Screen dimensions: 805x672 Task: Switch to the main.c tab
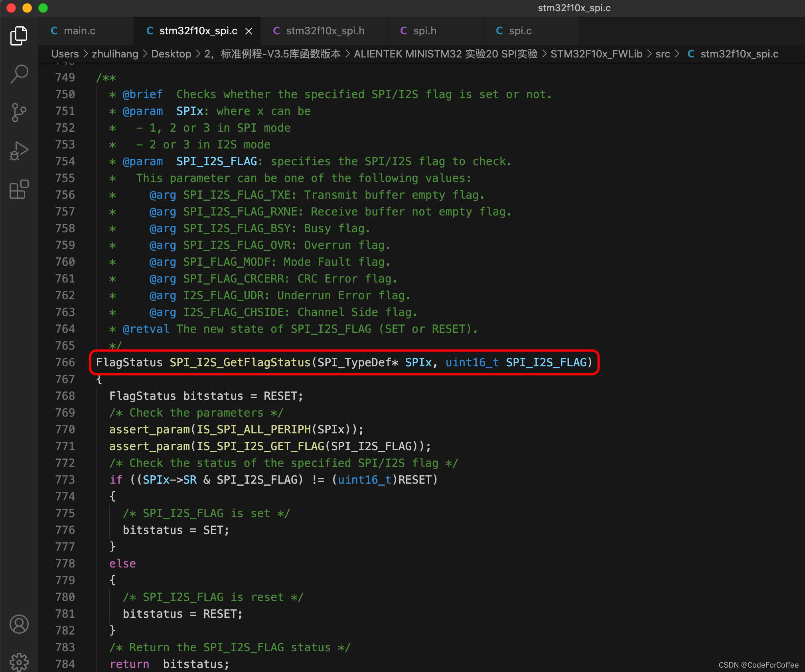click(80, 31)
